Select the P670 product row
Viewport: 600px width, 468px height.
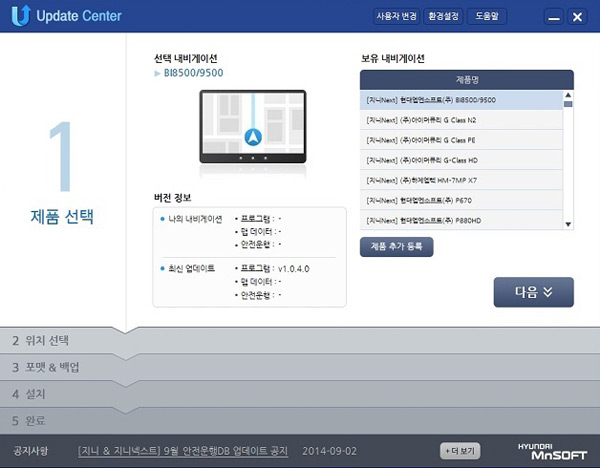pyautogui.click(x=461, y=201)
